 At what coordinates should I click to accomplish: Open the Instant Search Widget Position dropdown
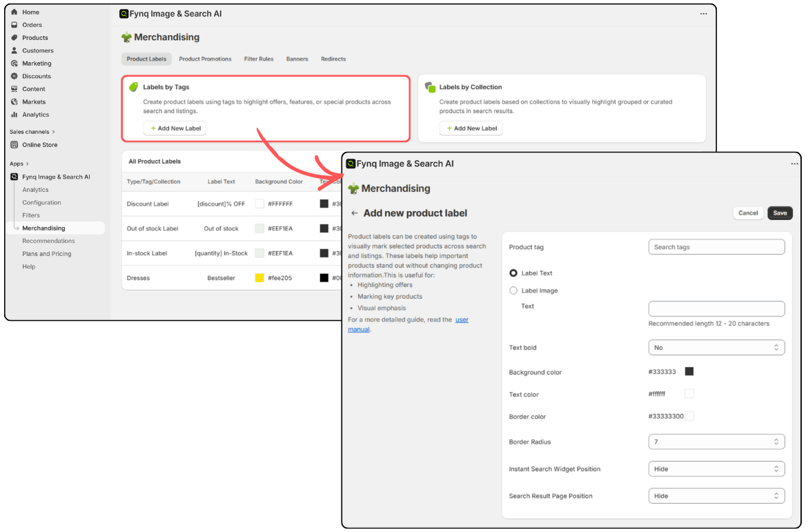point(716,469)
